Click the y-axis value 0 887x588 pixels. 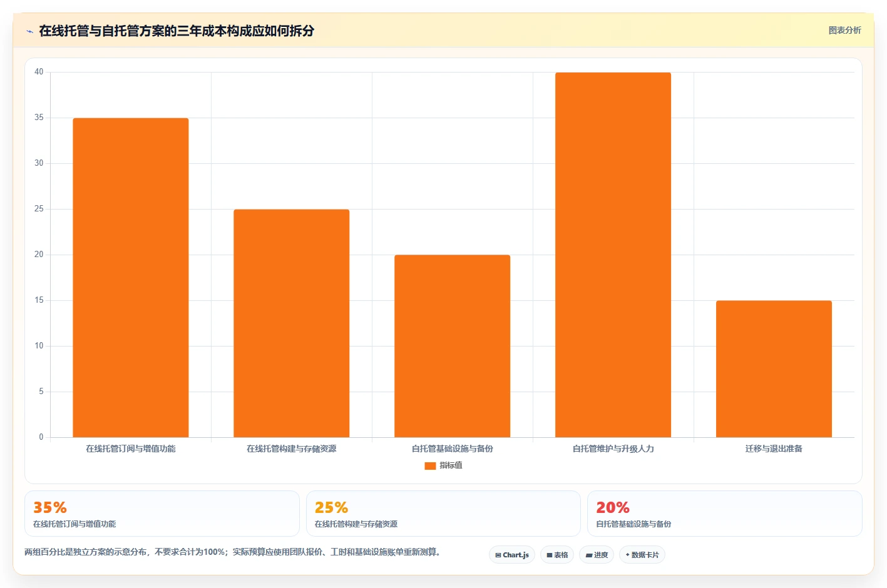click(41, 437)
